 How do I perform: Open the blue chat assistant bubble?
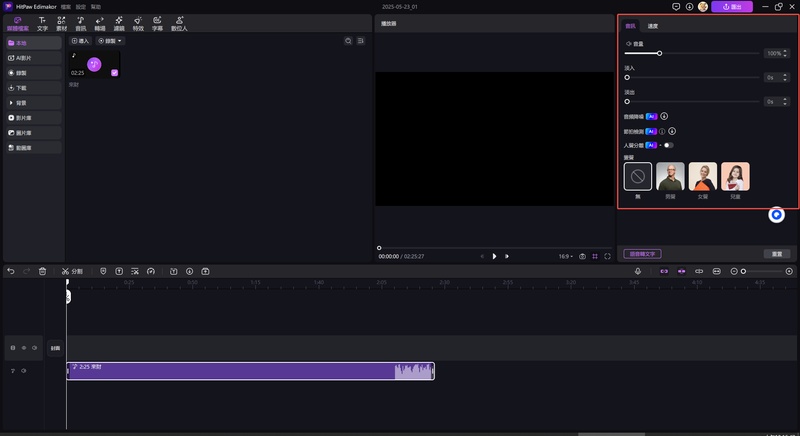click(x=777, y=215)
